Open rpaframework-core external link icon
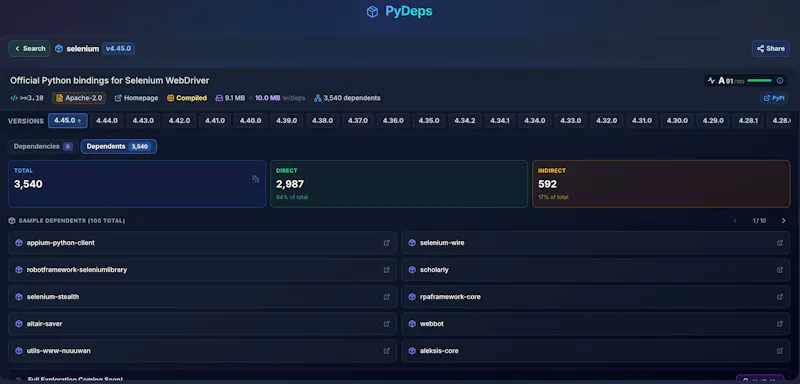The width and height of the screenshot is (800, 384). pyautogui.click(x=780, y=297)
